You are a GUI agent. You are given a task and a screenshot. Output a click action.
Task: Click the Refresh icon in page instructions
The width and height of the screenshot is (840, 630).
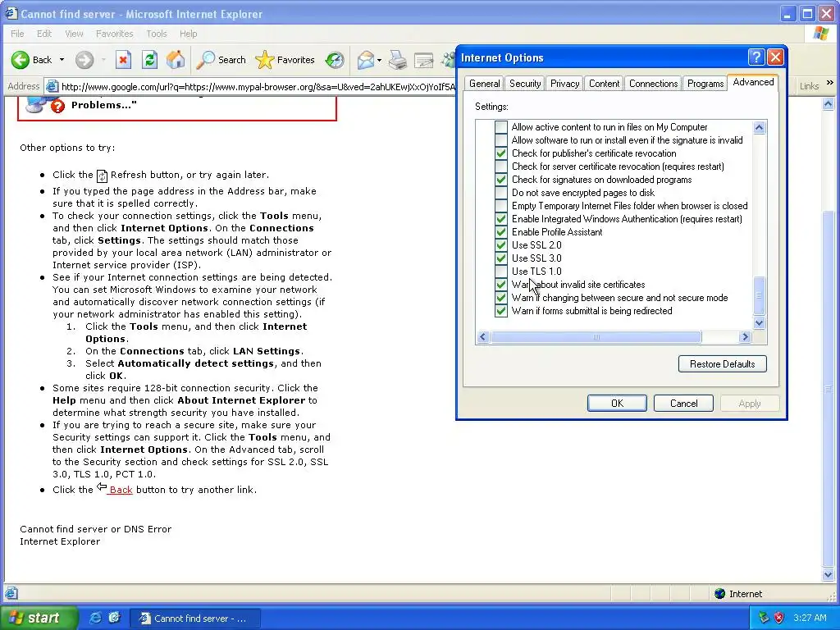click(x=102, y=176)
